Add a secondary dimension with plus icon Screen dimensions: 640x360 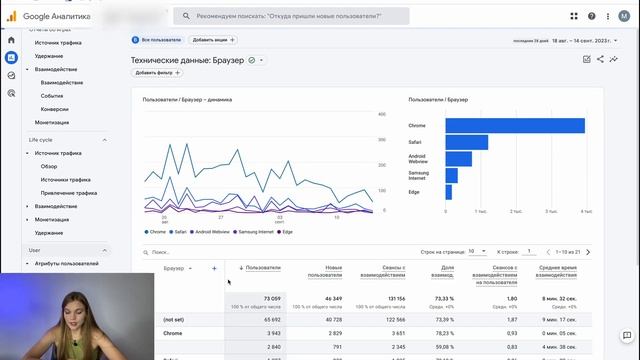[214, 268]
